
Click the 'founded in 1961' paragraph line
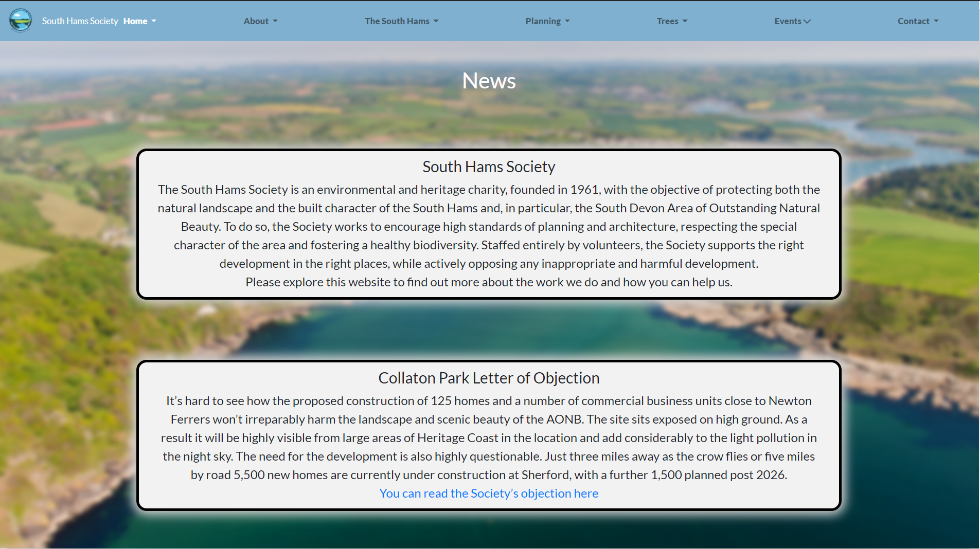(489, 190)
